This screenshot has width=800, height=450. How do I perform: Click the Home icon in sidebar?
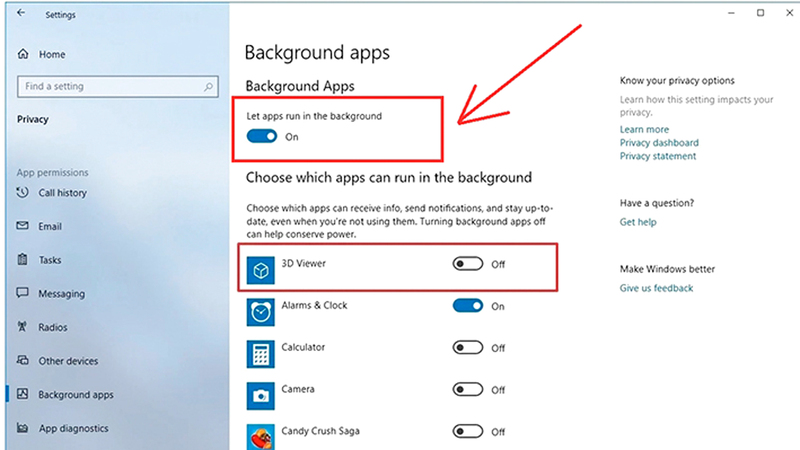pyautogui.click(x=22, y=54)
